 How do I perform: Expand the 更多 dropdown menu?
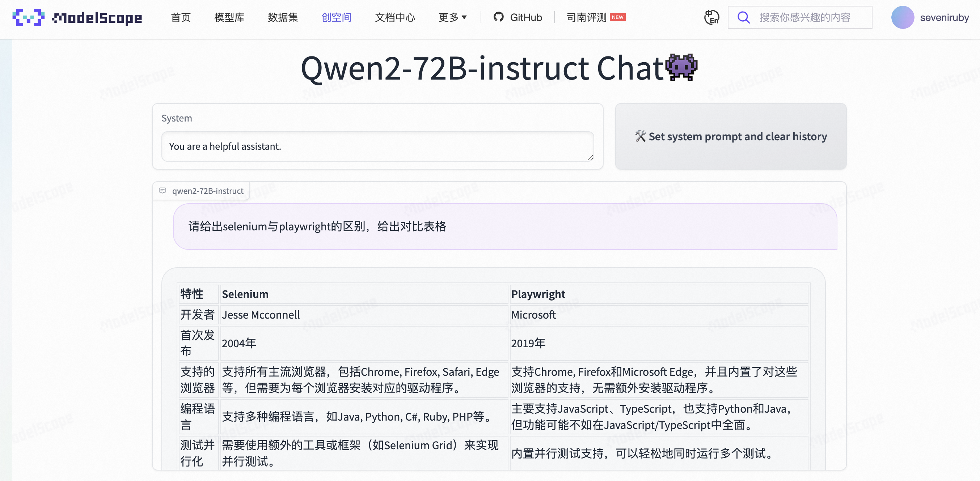(452, 17)
